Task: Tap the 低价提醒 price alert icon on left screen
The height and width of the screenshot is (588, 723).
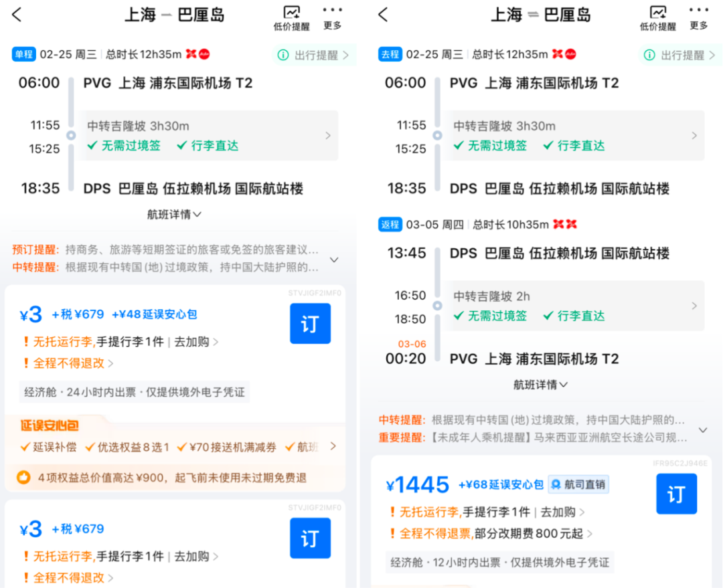Action: click(x=291, y=17)
